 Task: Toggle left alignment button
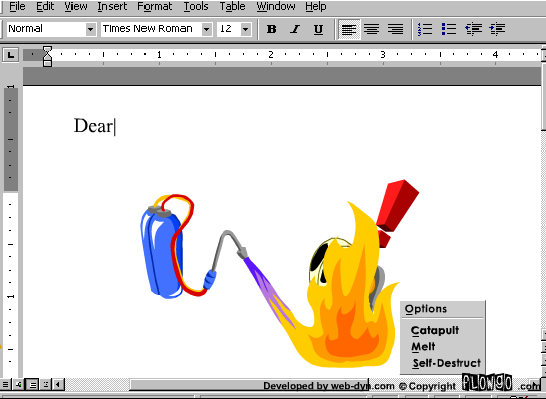(x=349, y=29)
